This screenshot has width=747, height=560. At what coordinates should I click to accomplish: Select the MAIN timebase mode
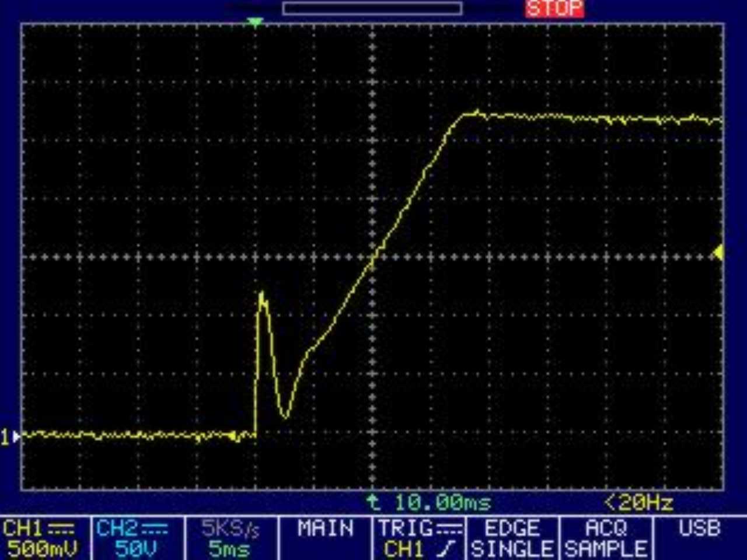coord(325,529)
